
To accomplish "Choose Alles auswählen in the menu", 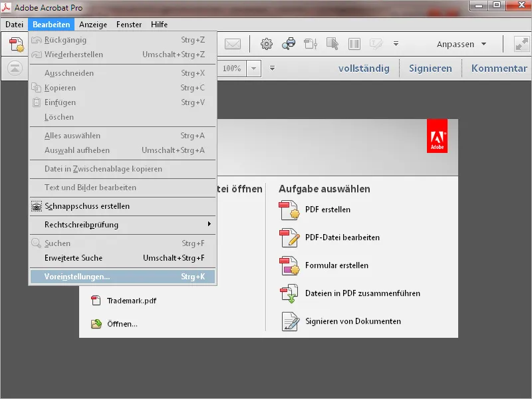I will click(122, 136).
